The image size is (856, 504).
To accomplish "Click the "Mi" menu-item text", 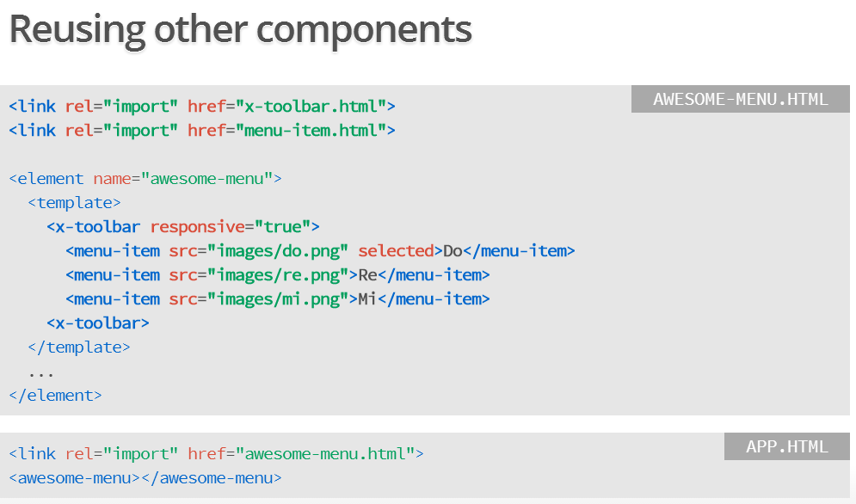I will point(367,299).
